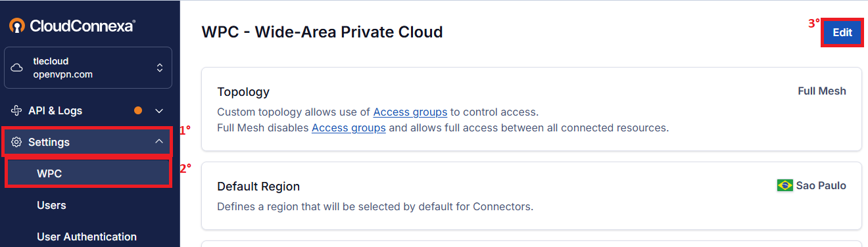This screenshot has width=868, height=247.
Task: Click the Brazil flag icon
Action: (x=784, y=186)
